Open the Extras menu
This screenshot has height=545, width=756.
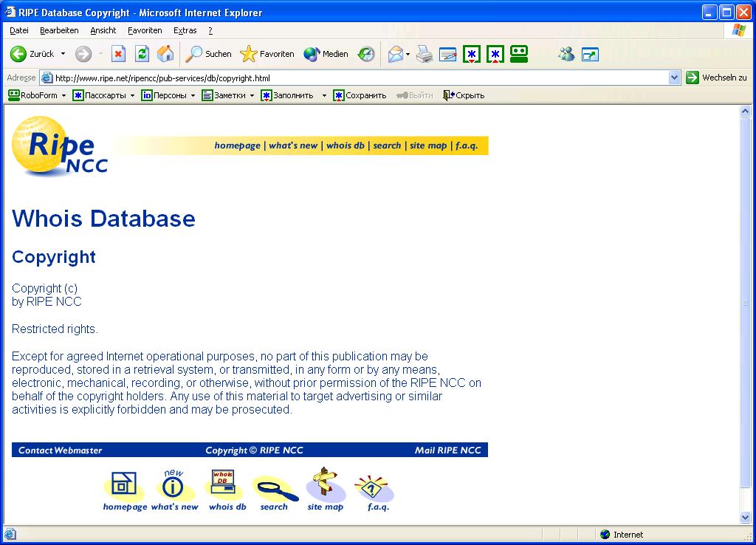click(185, 30)
